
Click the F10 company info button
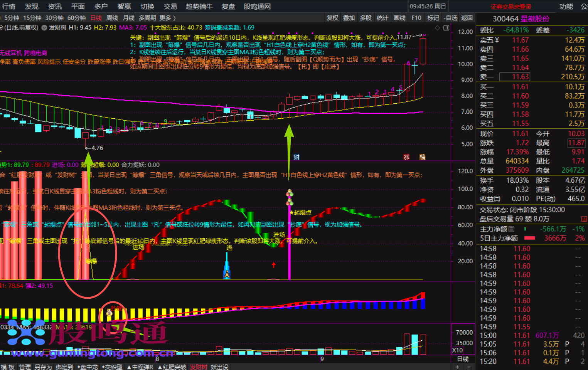click(416, 18)
